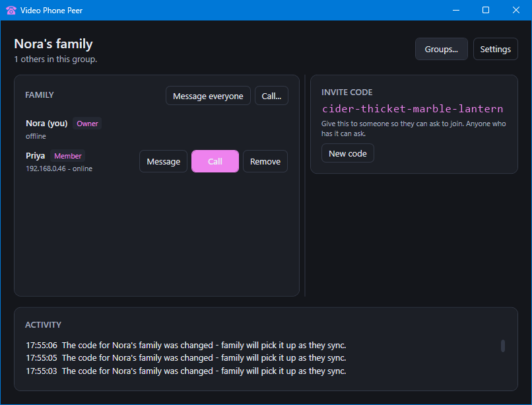Click Nora's offline status text
This screenshot has width=532, height=405.
36,136
